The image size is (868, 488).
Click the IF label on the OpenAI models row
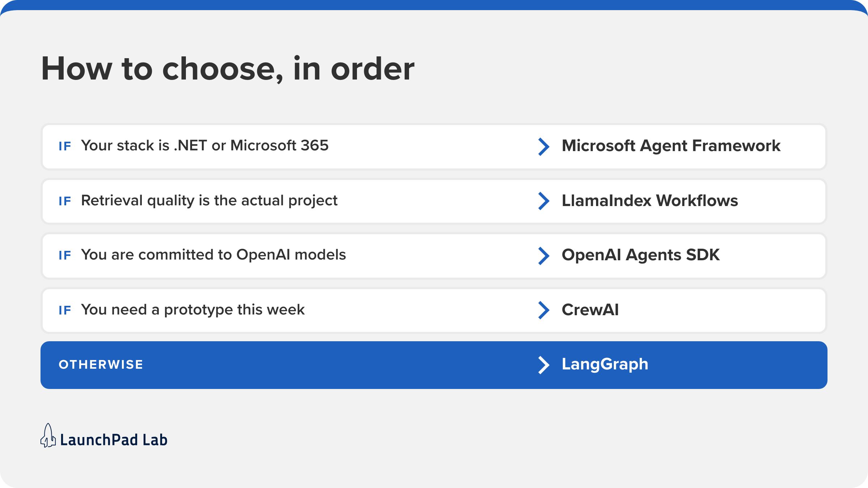(x=65, y=256)
